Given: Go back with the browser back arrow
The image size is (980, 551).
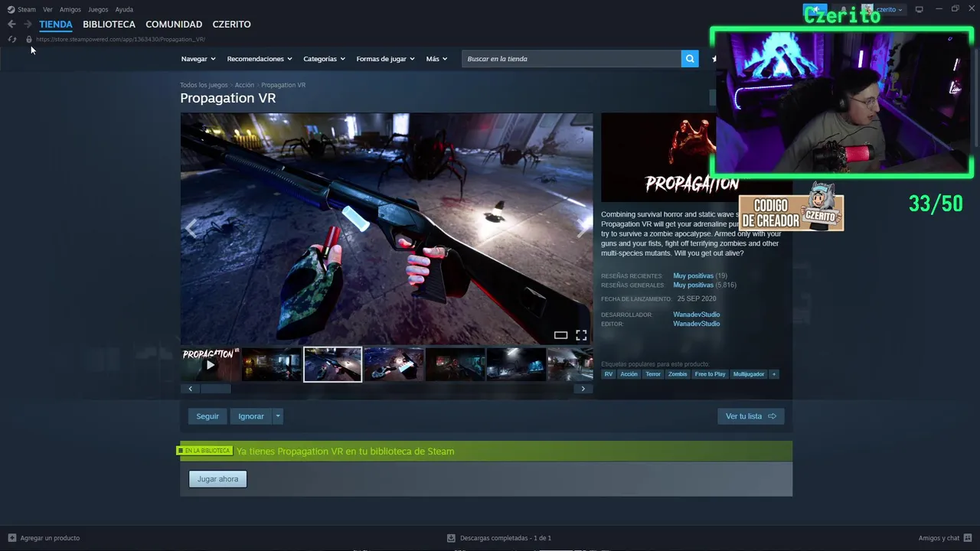Looking at the screenshot, I should pos(11,24).
